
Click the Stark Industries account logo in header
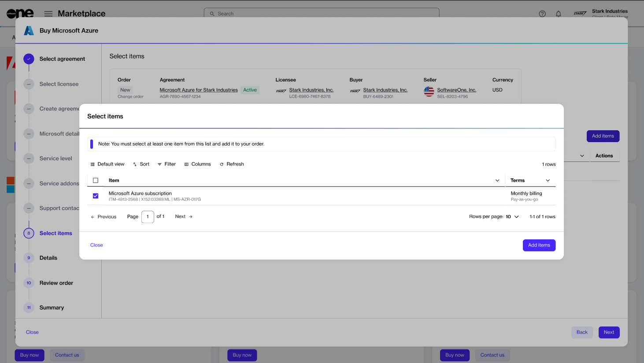(x=580, y=14)
